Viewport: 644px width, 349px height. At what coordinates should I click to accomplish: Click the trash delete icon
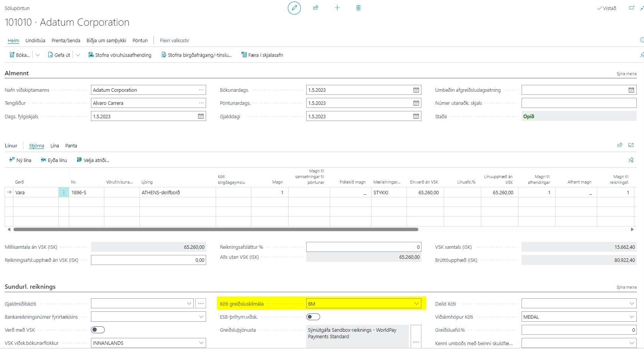pyautogui.click(x=358, y=8)
